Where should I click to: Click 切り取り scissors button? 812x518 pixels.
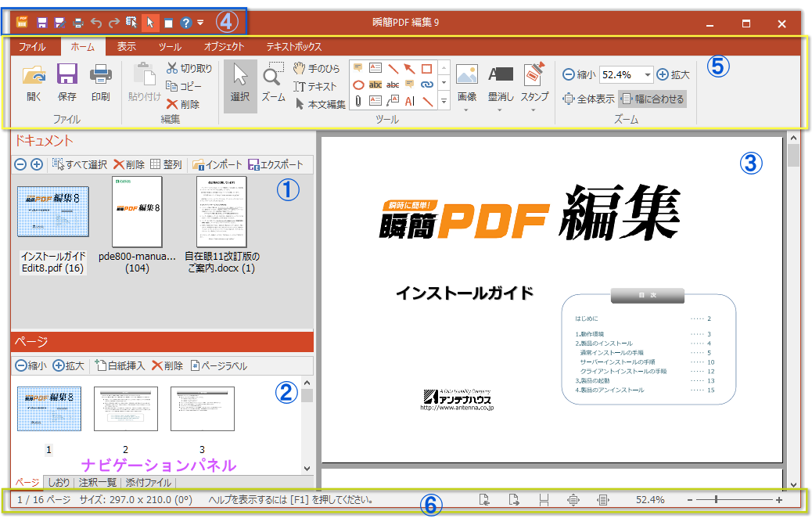click(189, 68)
